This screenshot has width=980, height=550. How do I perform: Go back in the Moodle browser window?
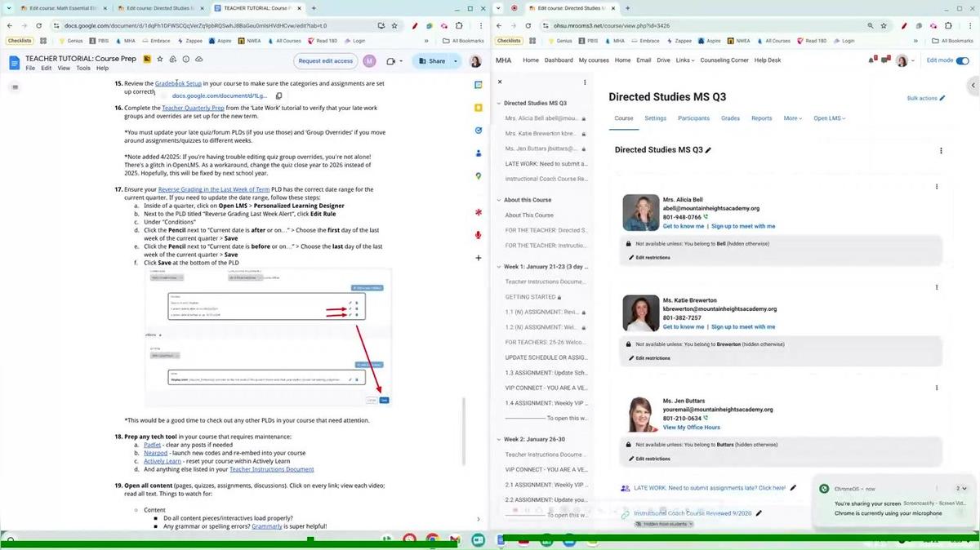pyautogui.click(x=501, y=25)
